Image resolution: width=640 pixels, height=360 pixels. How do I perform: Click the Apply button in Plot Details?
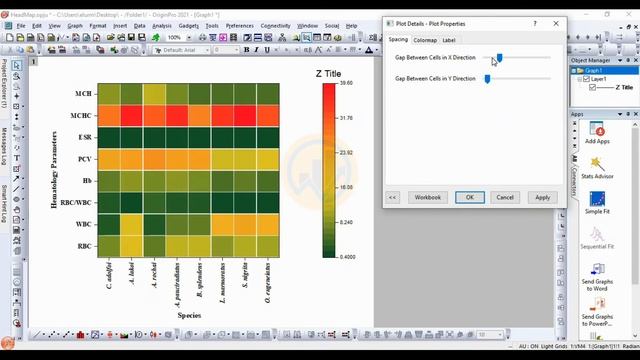coord(542,197)
